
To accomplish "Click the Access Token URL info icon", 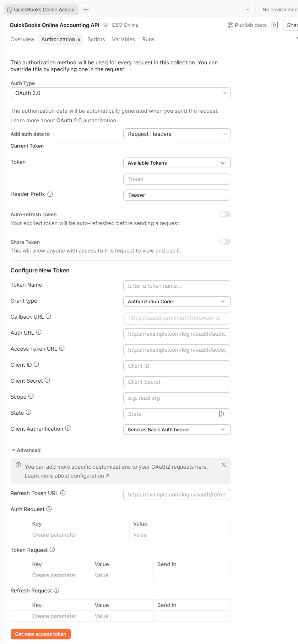I will pyautogui.click(x=62, y=348).
